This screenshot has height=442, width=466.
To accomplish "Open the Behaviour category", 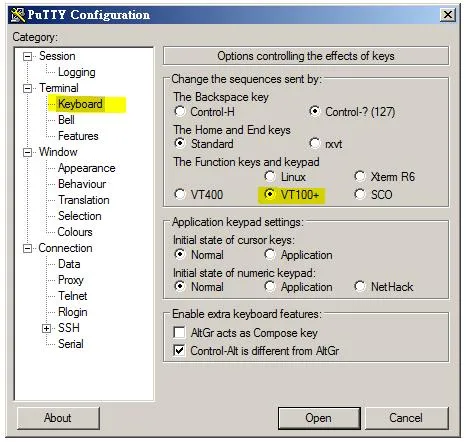I will click(x=82, y=184).
